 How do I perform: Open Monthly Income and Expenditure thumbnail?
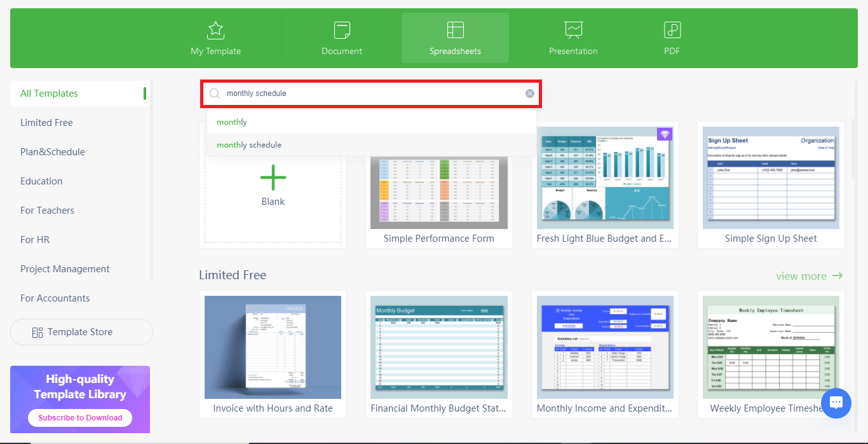click(605, 347)
